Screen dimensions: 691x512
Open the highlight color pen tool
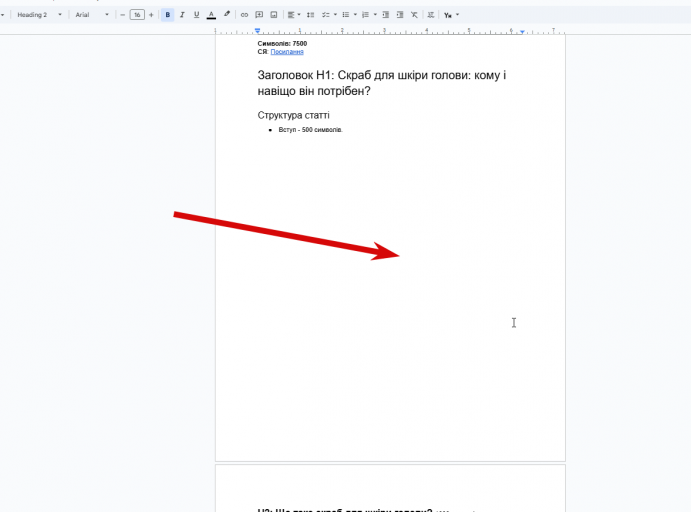[227, 15]
